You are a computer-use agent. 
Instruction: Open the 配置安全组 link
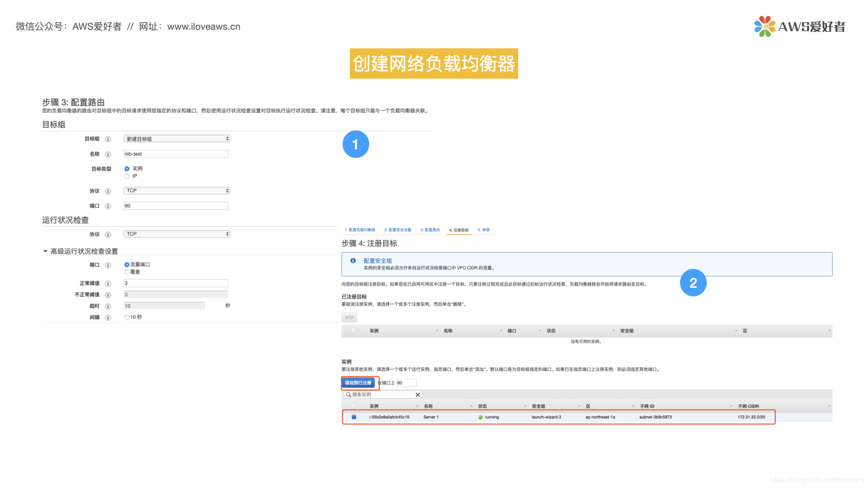tap(377, 261)
